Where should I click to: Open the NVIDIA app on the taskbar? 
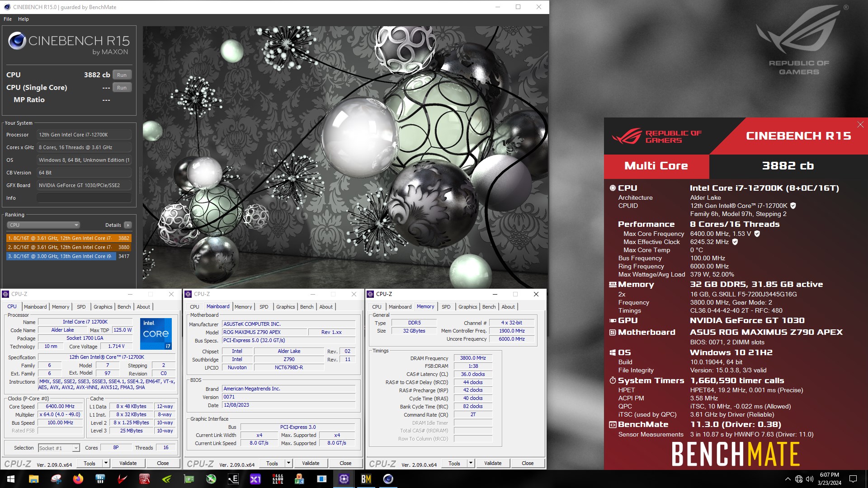(167, 479)
